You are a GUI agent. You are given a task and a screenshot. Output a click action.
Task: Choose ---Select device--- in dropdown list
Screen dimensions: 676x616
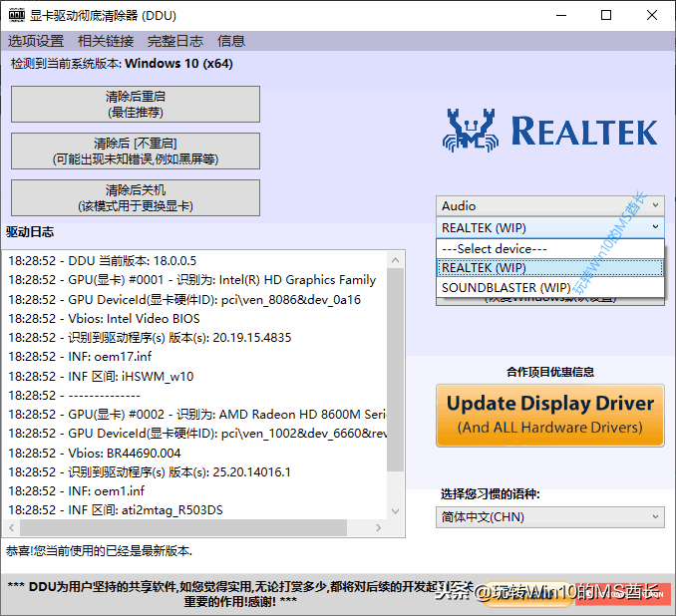[x=550, y=249]
